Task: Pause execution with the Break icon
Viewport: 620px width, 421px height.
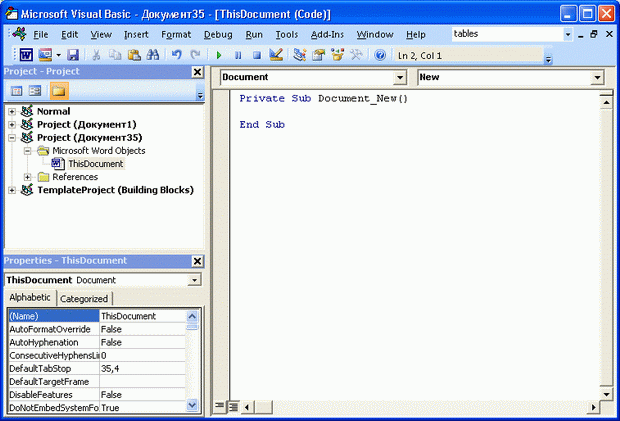Action: [238, 55]
